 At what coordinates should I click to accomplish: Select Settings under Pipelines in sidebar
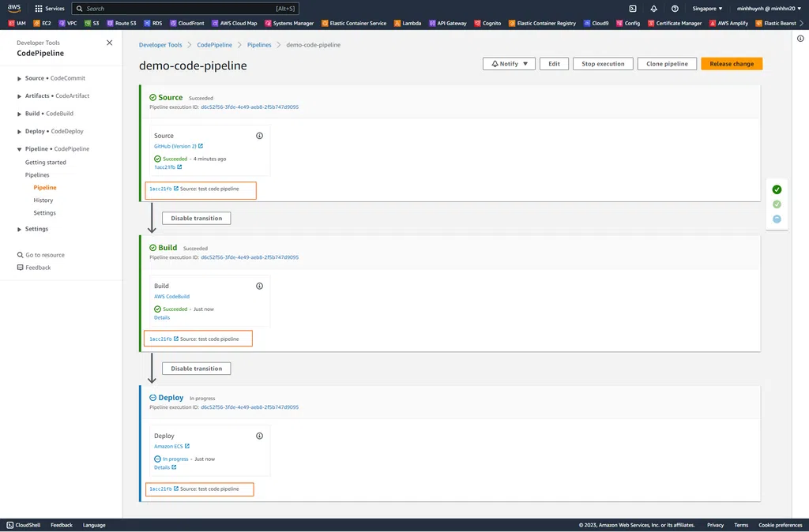click(x=44, y=213)
